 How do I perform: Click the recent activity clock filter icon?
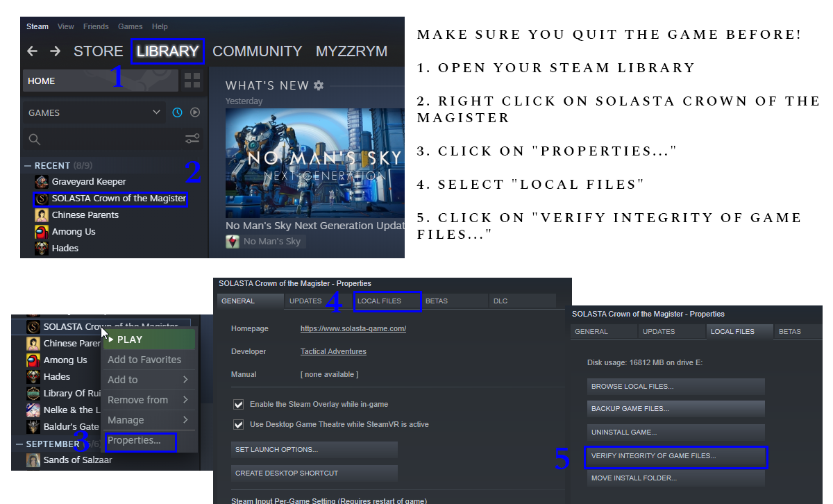pos(178,112)
